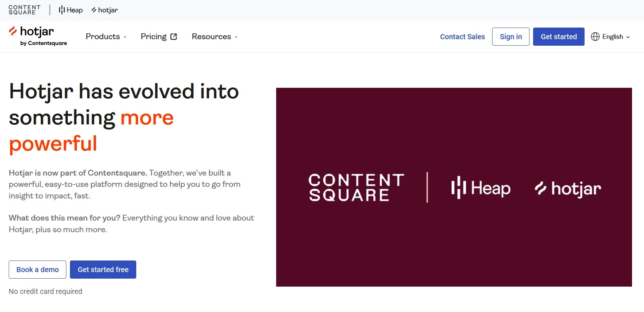Click the Book a demo button

(37, 270)
